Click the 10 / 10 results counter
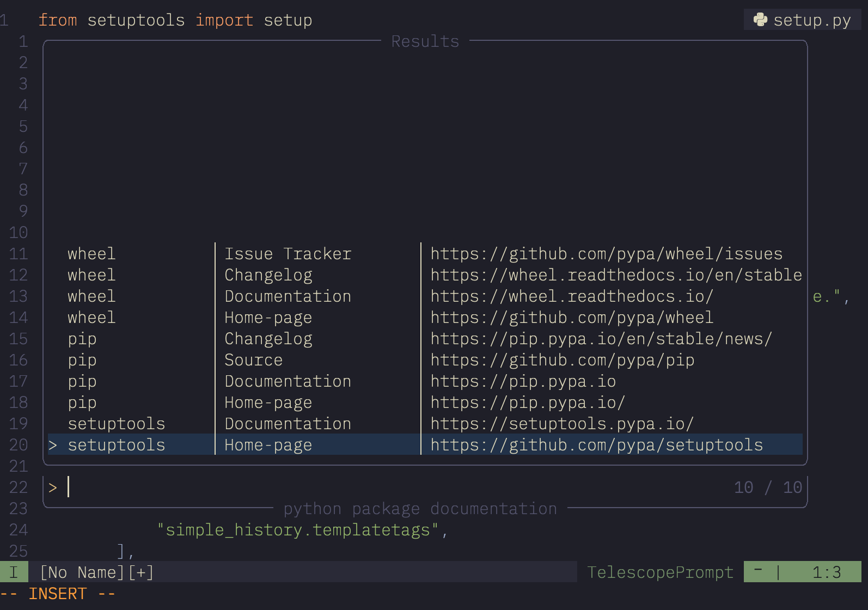The height and width of the screenshot is (610, 868). point(768,487)
